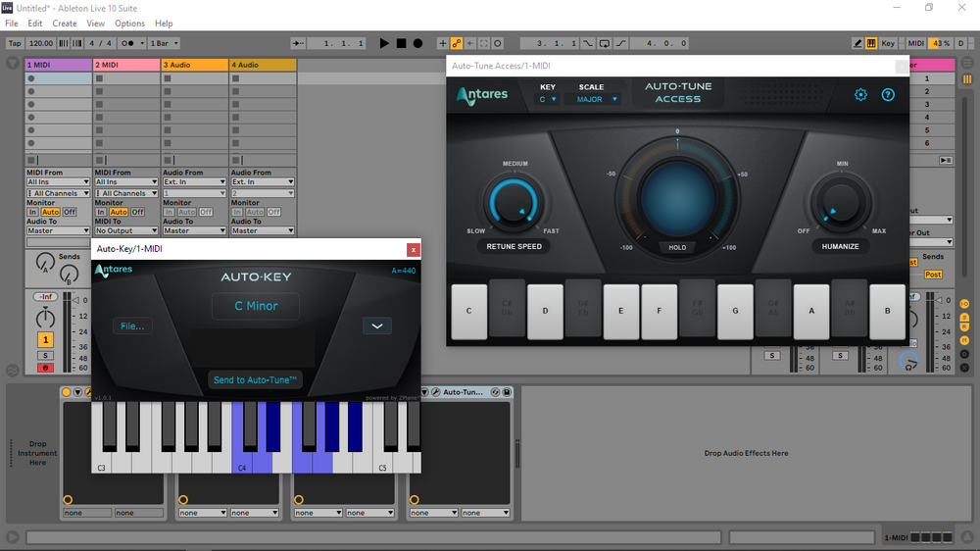Set track 1 MIDI monitor to In

[x=32, y=212]
